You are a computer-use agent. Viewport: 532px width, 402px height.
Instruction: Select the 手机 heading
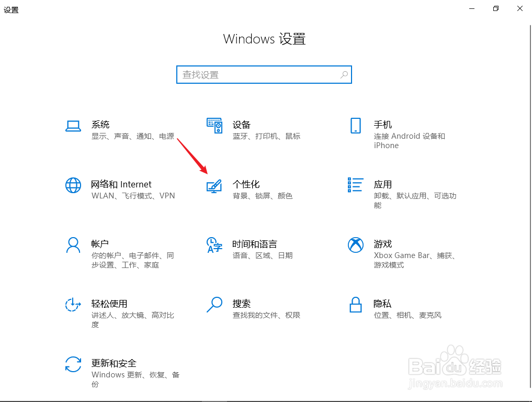(383, 125)
